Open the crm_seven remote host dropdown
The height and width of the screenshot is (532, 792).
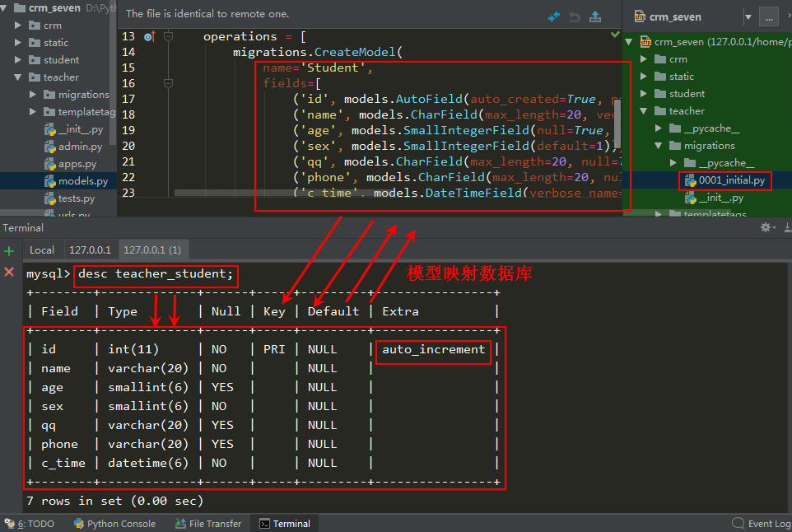748,16
